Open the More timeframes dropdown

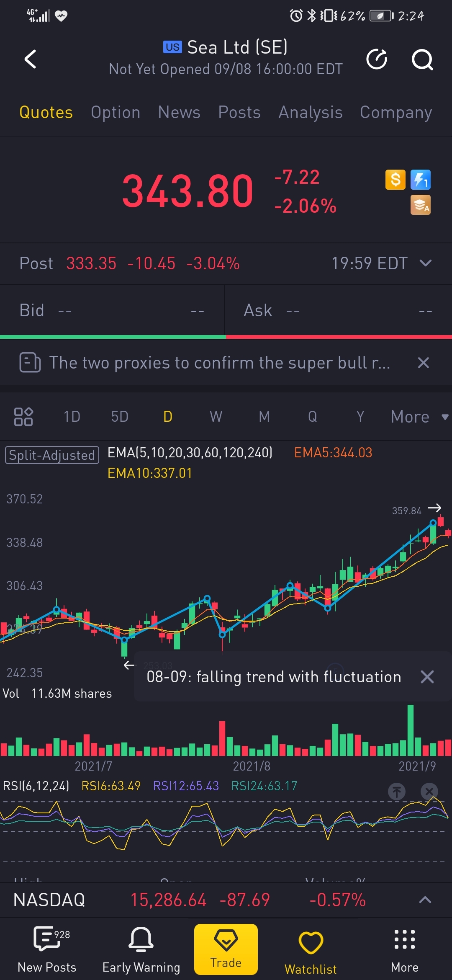[x=419, y=417]
